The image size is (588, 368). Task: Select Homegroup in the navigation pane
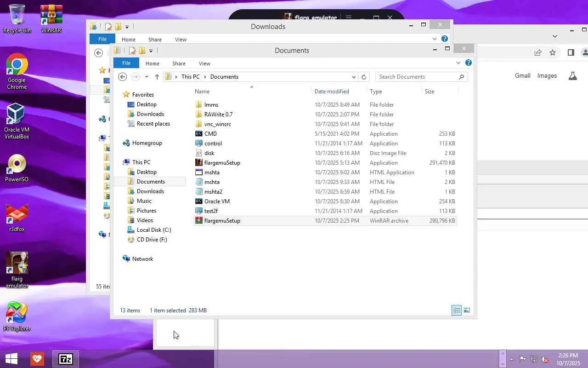tap(142, 143)
